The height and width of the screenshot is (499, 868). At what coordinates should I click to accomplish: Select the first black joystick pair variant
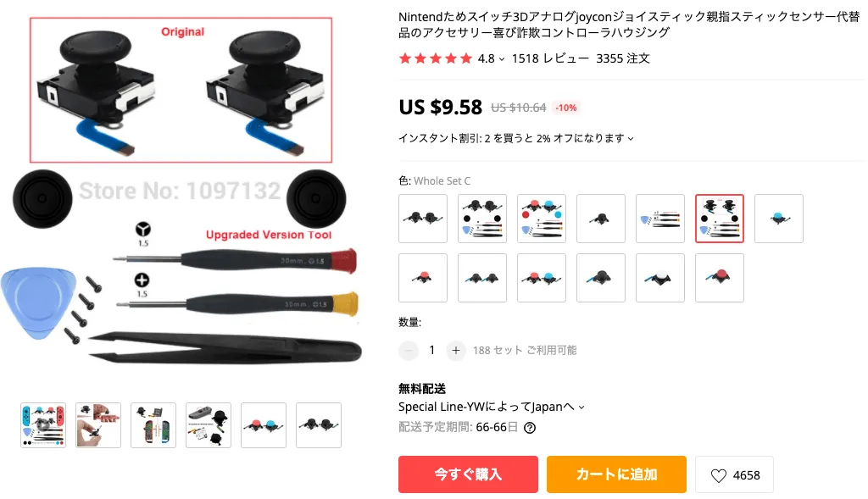click(423, 219)
